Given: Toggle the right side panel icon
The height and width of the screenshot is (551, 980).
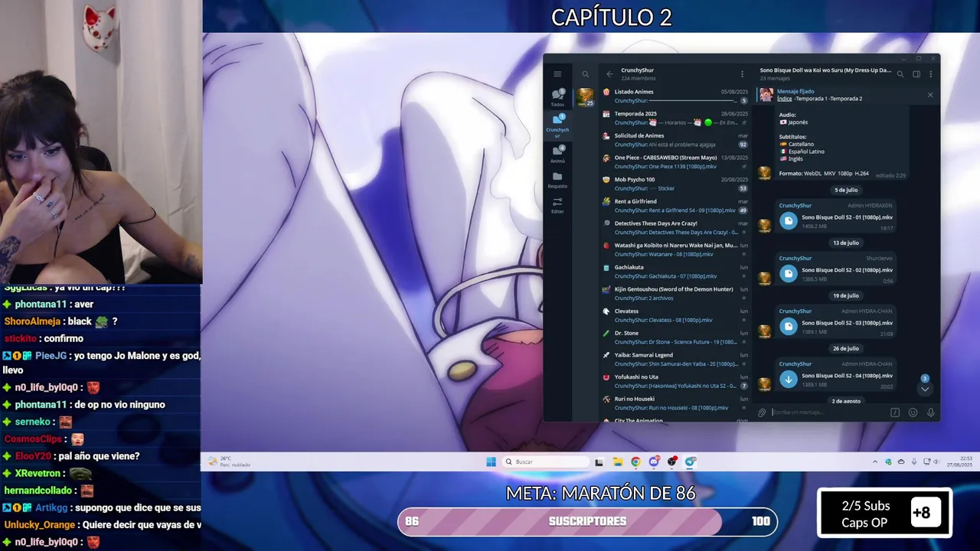Looking at the screenshot, I should click(x=916, y=74).
